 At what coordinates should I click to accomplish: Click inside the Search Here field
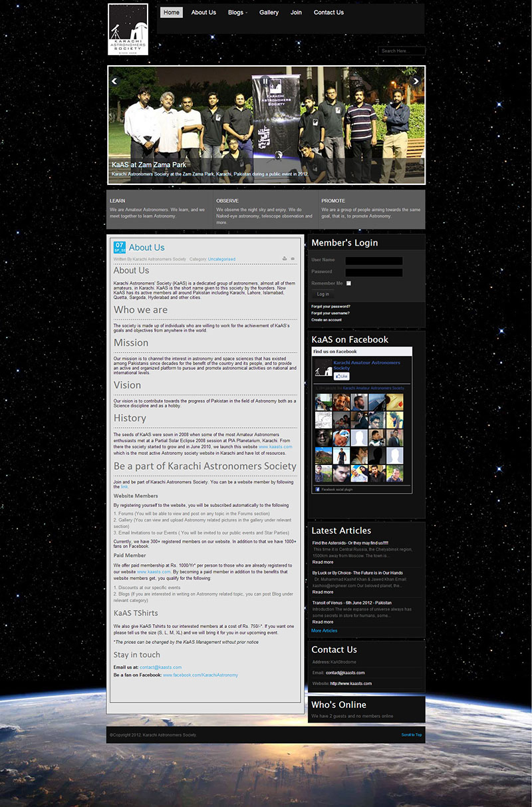click(x=401, y=51)
